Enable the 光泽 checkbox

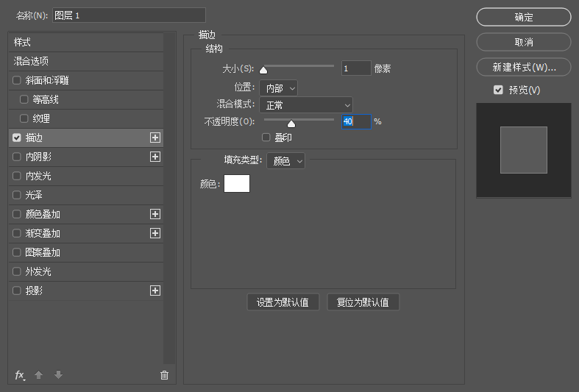[17, 195]
